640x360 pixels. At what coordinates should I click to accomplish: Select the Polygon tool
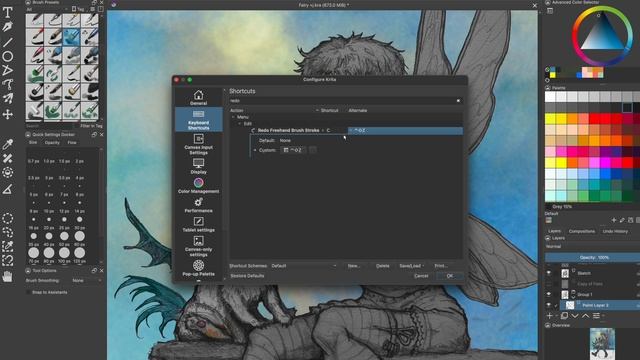pos(7,70)
